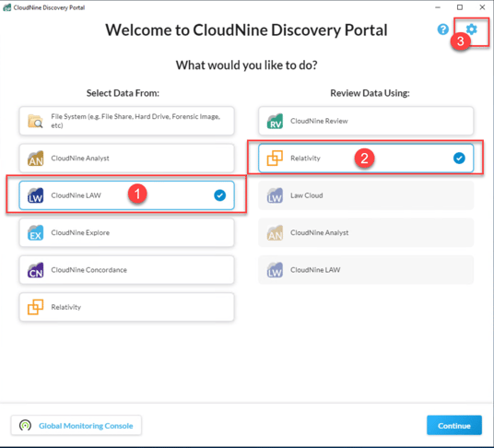Select CloudNine LAW text under Review Data Using
The height and width of the screenshot is (448, 494).
click(315, 270)
